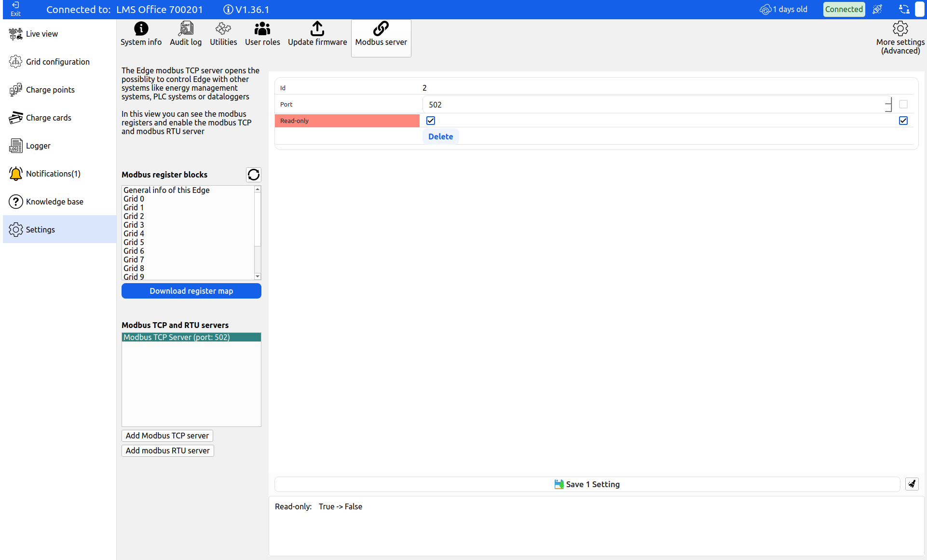Screen dimensions: 927x560
Task: Toggle the checkbox at the right of Port row
Action: click(903, 104)
